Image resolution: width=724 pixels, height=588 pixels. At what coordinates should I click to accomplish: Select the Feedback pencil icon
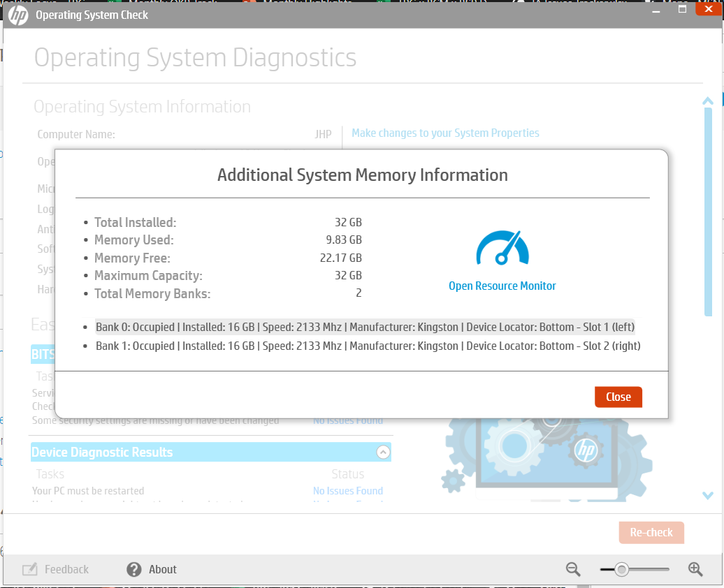[29, 569]
